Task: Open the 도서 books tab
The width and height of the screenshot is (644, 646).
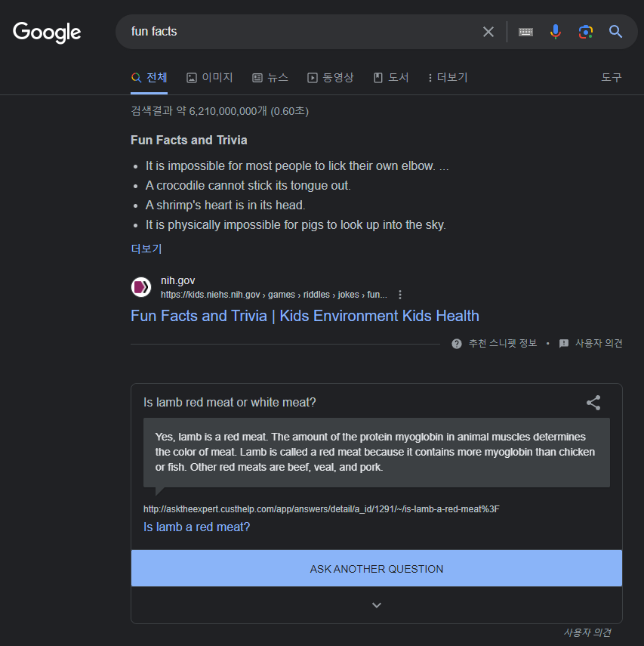Action: [391, 78]
